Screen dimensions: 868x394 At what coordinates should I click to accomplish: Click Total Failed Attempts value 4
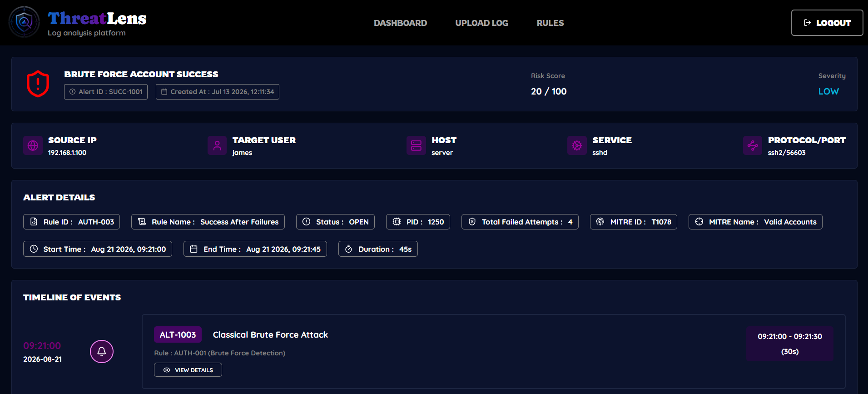(x=570, y=222)
